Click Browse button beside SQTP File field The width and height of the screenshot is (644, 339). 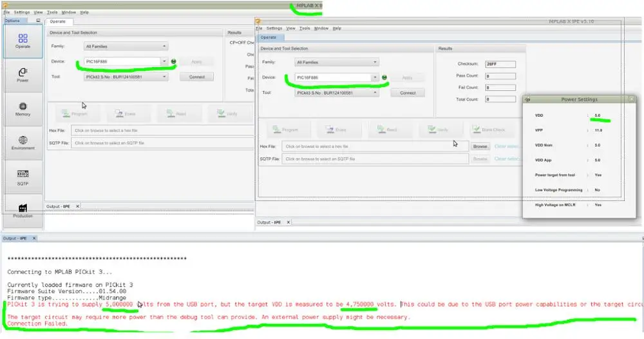click(480, 159)
